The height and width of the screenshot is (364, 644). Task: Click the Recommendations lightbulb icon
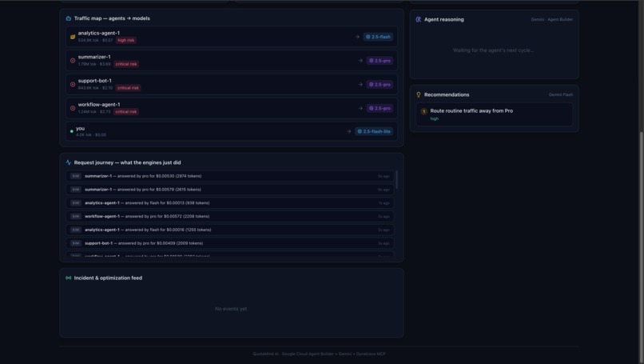418,94
